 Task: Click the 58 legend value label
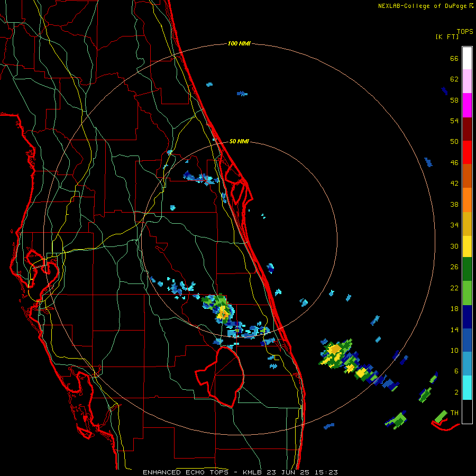coord(454,100)
